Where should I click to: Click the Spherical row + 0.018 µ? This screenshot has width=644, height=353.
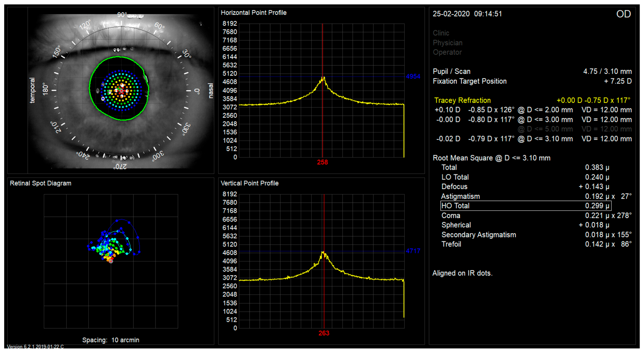point(525,225)
